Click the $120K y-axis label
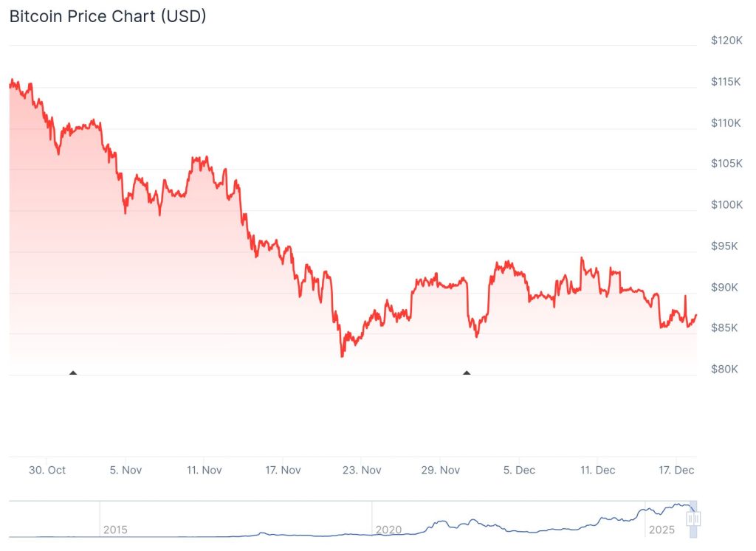Screen dimensions: 756x551 pos(724,41)
